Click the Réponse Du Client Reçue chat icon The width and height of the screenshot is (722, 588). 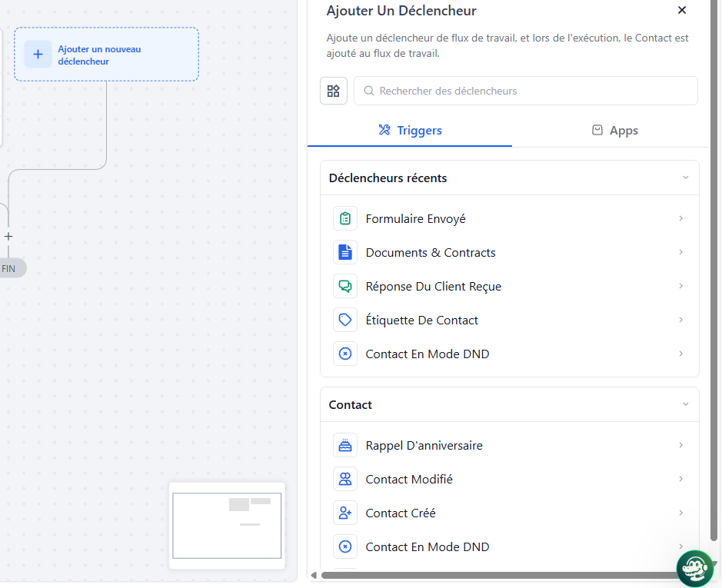(x=345, y=287)
